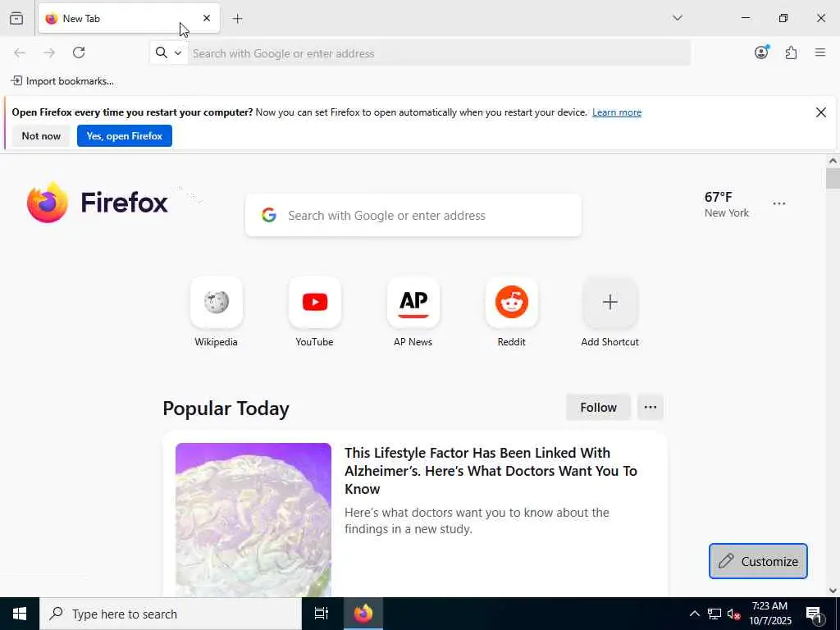Click the page scrollbar up arrow
840x630 pixels.
[833, 161]
